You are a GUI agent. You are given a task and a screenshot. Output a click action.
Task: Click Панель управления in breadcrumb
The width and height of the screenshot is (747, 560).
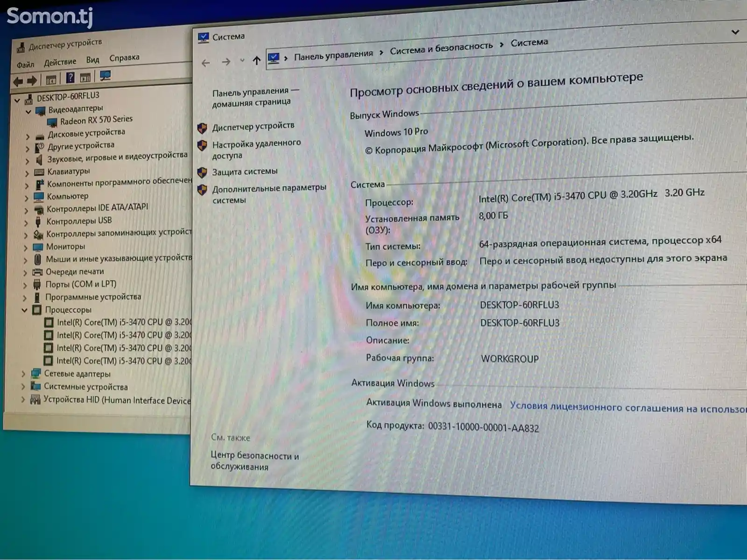[x=333, y=55]
